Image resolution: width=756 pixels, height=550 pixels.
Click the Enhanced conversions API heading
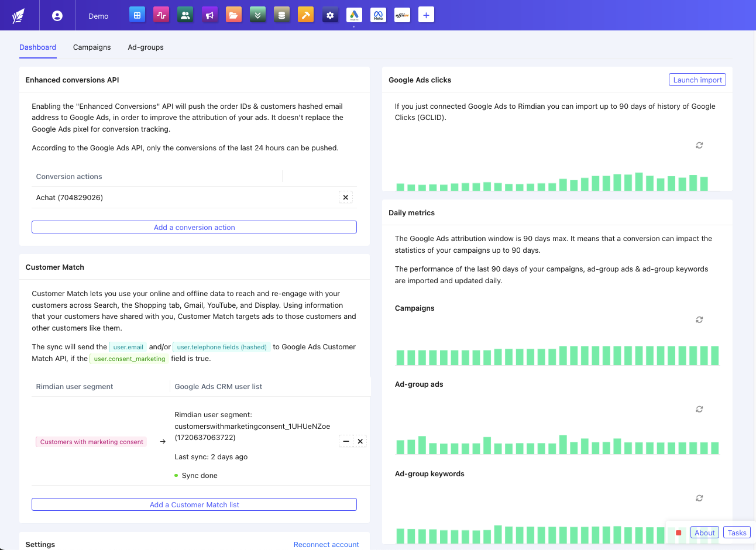pos(73,80)
